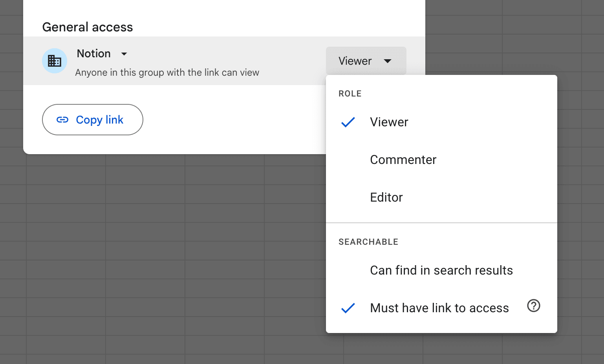Open the Viewer role dropdown
Viewport: 604px width, 364px height.
tap(365, 61)
